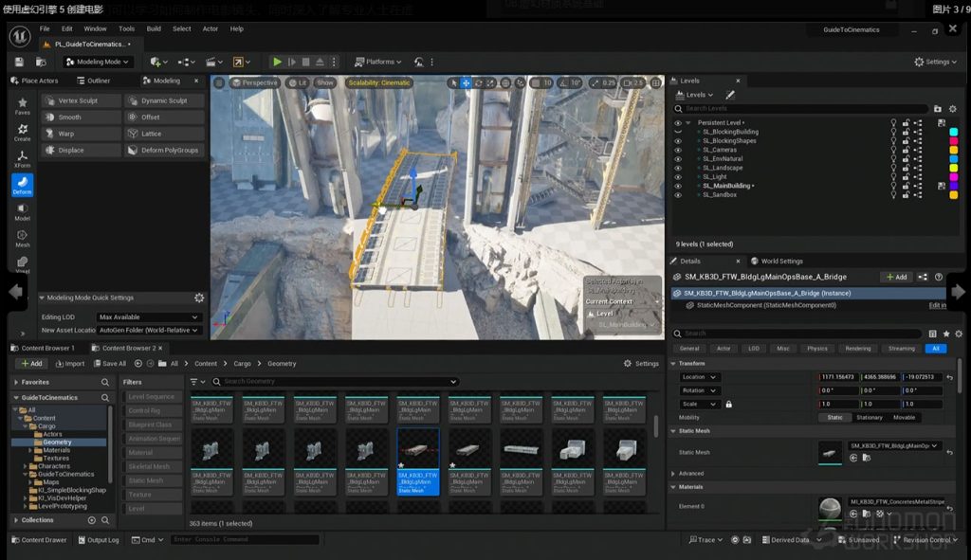Open the Editing LOD Max Available dropdown
Viewport: 971px width, 560px height.
(149, 316)
